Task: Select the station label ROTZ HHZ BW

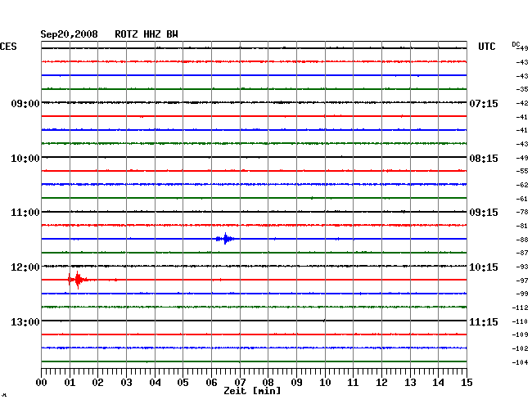Action: [x=147, y=34]
